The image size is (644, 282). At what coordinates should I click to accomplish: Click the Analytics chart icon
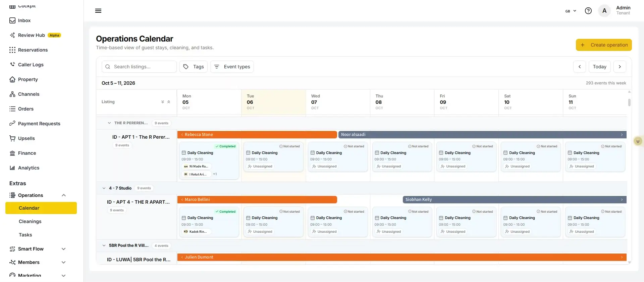click(12, 168)
